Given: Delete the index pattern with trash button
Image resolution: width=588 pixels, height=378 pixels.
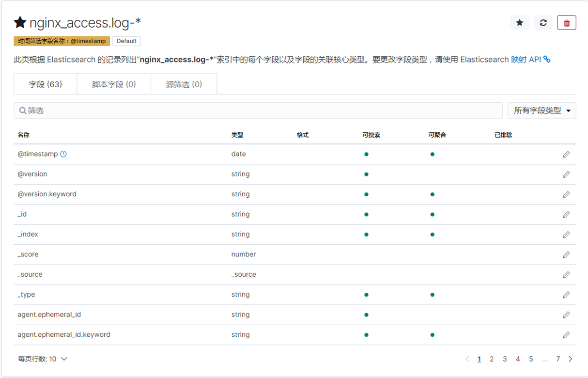Looking at the screenshot, I should point(567,23).
